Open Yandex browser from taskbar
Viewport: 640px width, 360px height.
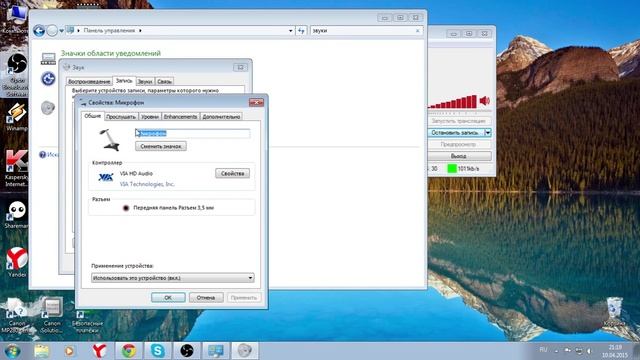pyautogui.click(x=99, y=351)
